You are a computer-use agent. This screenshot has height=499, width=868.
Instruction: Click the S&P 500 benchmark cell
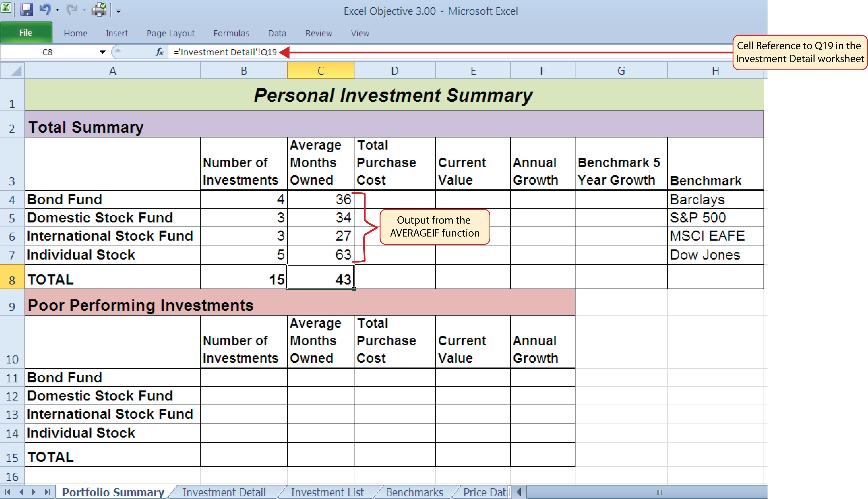[715, 218]
